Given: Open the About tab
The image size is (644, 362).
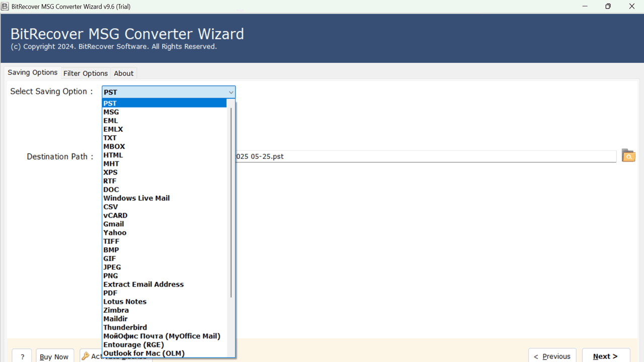Looking at the screenshot, I should 124,73.
